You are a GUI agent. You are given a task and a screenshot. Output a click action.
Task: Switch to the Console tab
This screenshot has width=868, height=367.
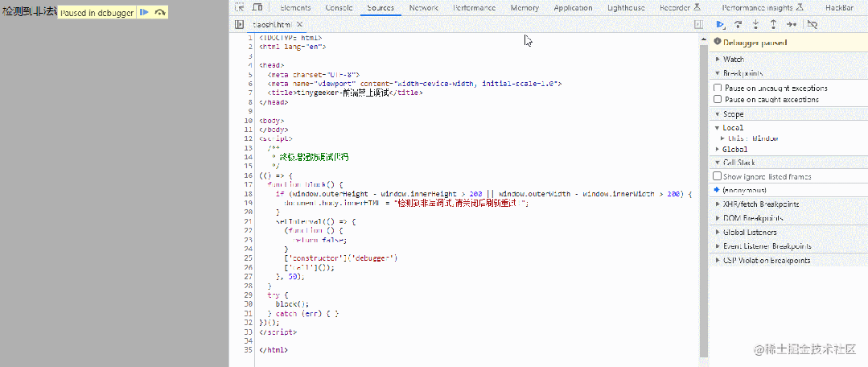(339, 8)
